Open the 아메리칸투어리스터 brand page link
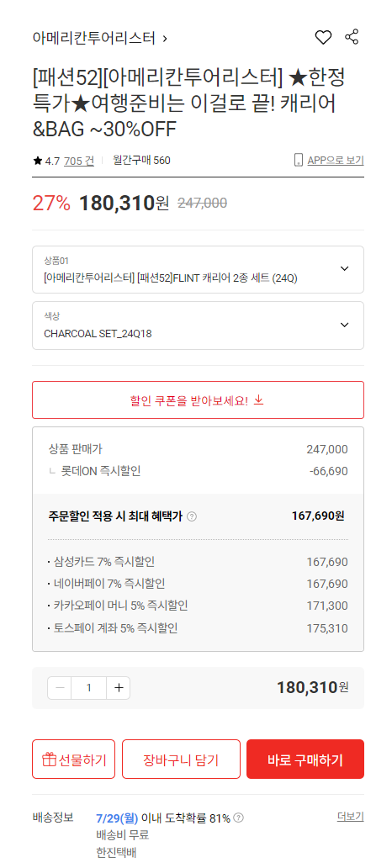This screenshot has width=392, height=868. pyautogui.click(x=94, y=38)
